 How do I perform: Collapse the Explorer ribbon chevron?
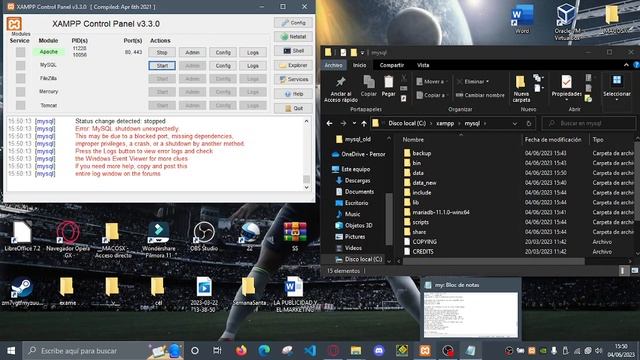coord(626,65)
